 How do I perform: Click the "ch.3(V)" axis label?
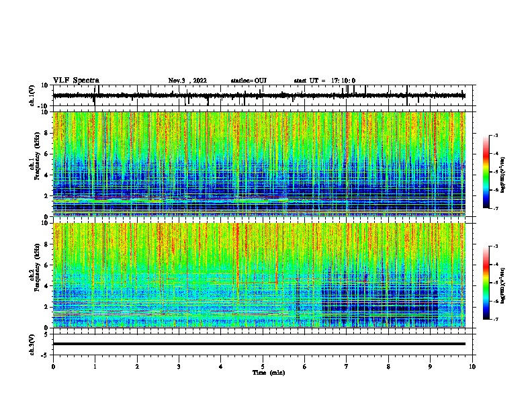click(x=32, y=345)
